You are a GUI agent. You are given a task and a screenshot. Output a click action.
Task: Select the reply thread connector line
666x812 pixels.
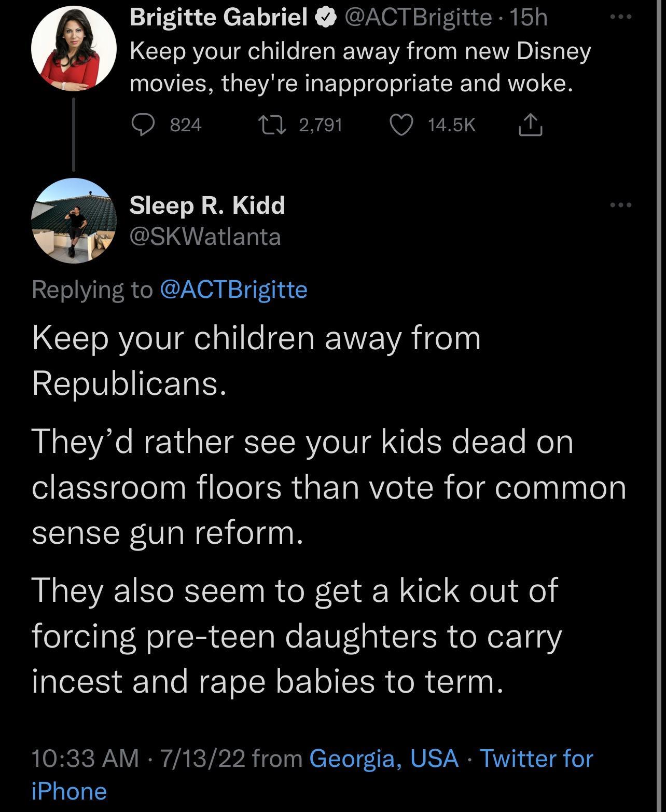click(x=74, y=136)
